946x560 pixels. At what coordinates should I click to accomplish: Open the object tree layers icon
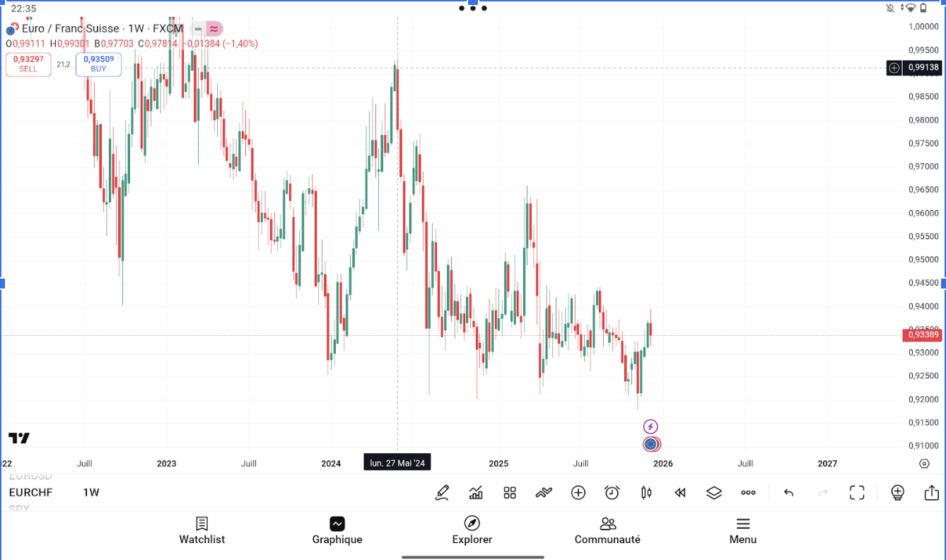714,493
